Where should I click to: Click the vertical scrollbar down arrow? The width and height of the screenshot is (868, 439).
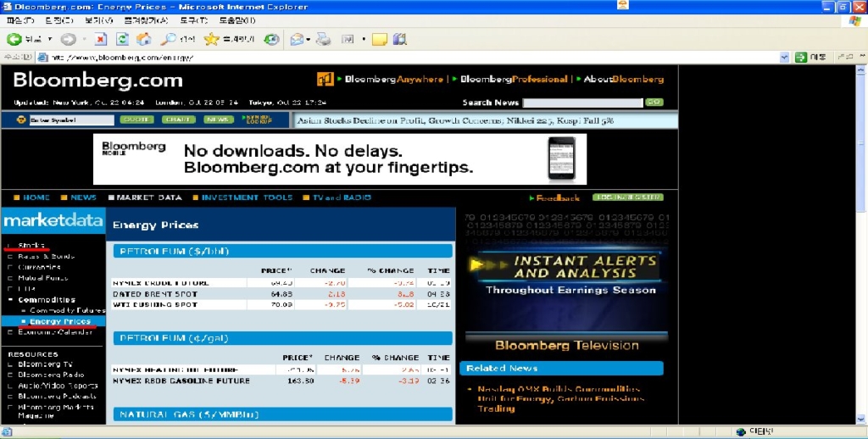860,419
